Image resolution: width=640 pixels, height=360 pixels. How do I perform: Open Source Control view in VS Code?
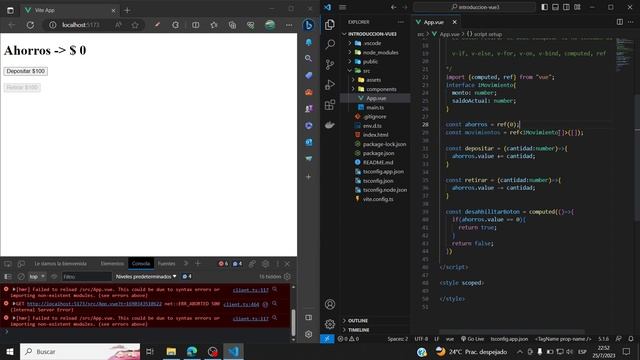(330, 64)
